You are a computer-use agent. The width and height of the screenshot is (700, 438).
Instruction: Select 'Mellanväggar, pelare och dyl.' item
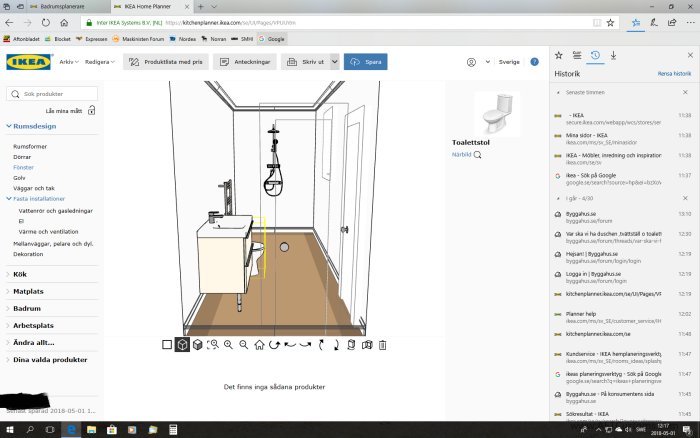(x=53, y=244)
